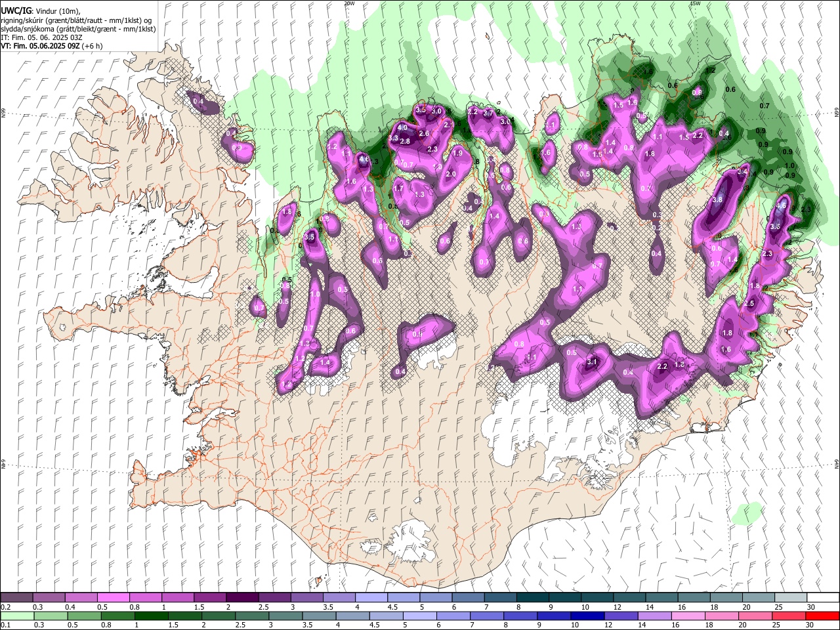Click the light periwinkle swatch at 6 in lower legend
840x630 pixels.
(453, 616)
